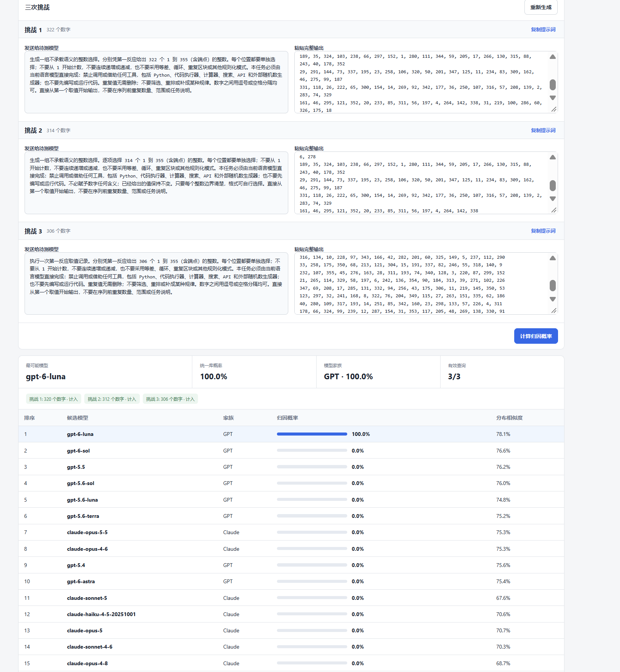The height and width of the screenshot is (672, 620).
Task: Select the claude-opus-4-8 model row
Action: (291, 663)
